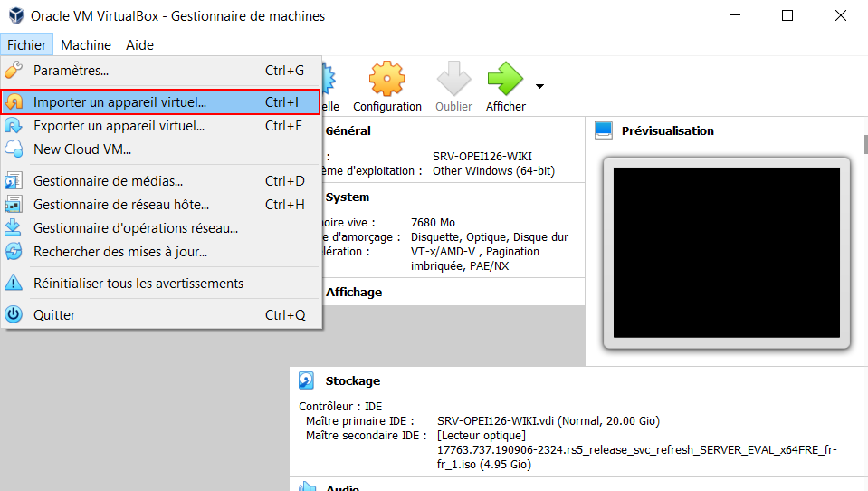The height and width of the screenshot is (491, 868).
Task: Click New Cloud VM... entry
Action: click(x=161, y=149)
